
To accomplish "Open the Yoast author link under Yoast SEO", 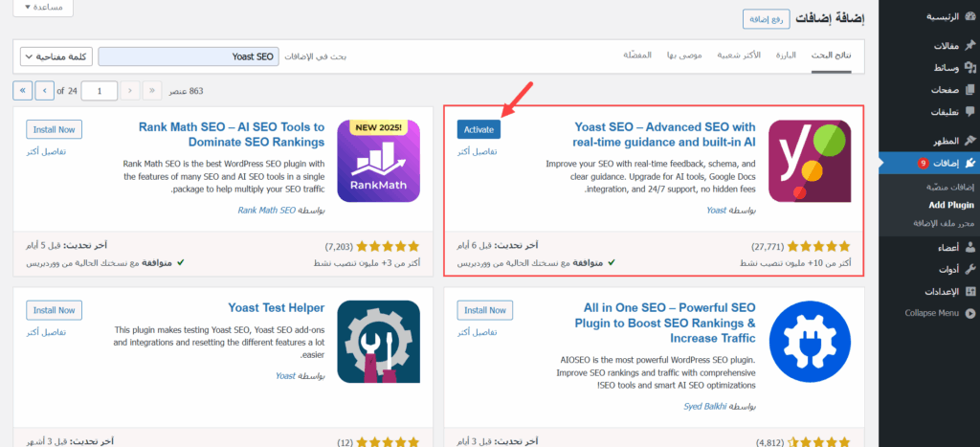I will click(717, 211).
